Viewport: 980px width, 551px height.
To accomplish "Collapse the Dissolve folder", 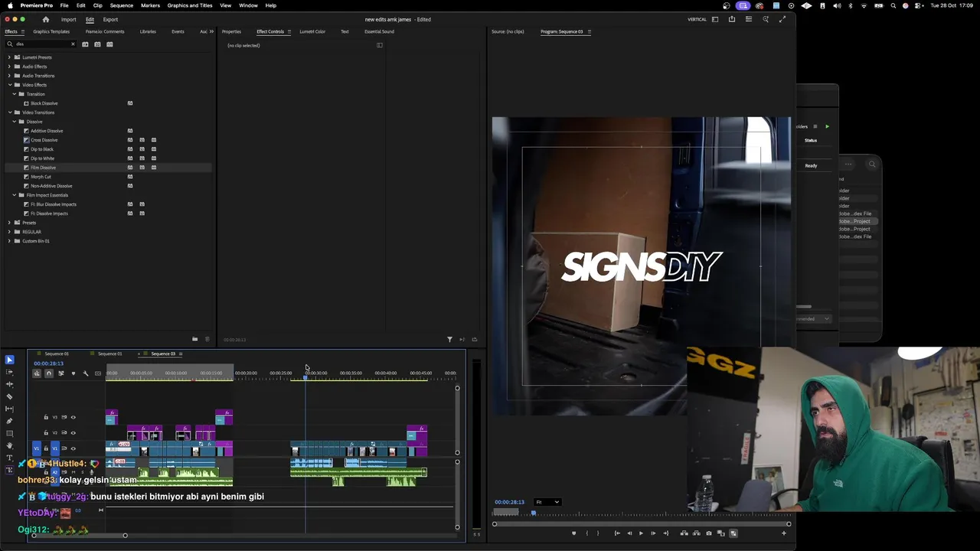I will click(x=14, y=122).
